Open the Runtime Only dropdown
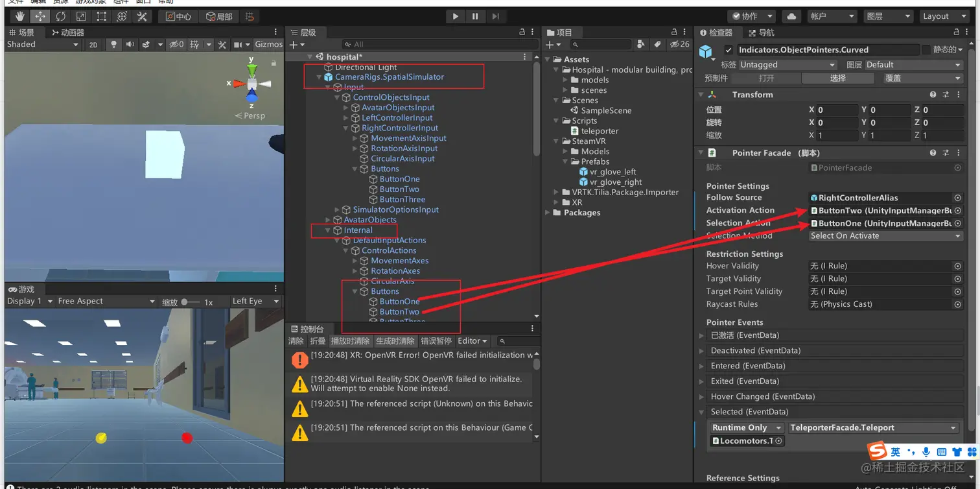This screenshot has width=980, height=489. (x=745, y=428)
